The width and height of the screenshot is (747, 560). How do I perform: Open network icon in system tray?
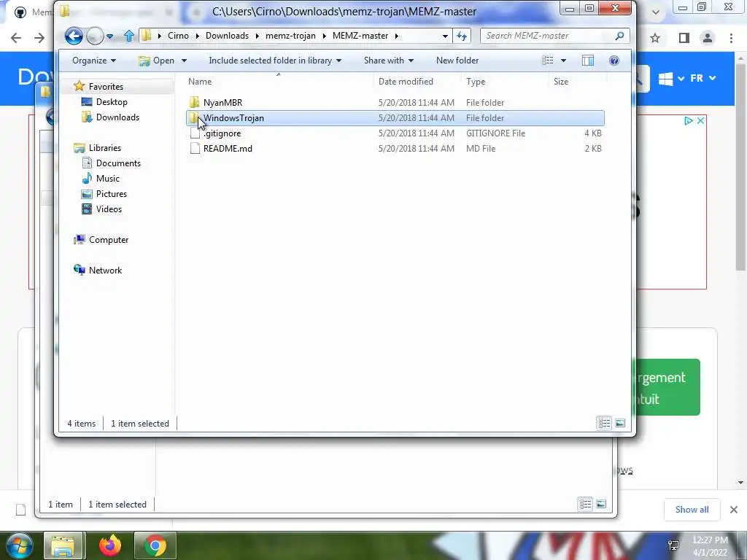[673, 545]
